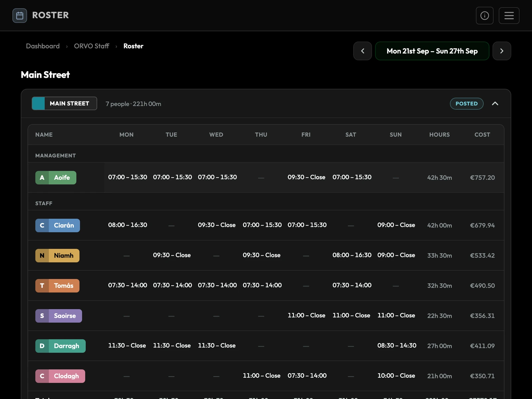Select Saoirse's name chip
The width and height of the screenshot is (532, 399).
[x=59, y=316]
